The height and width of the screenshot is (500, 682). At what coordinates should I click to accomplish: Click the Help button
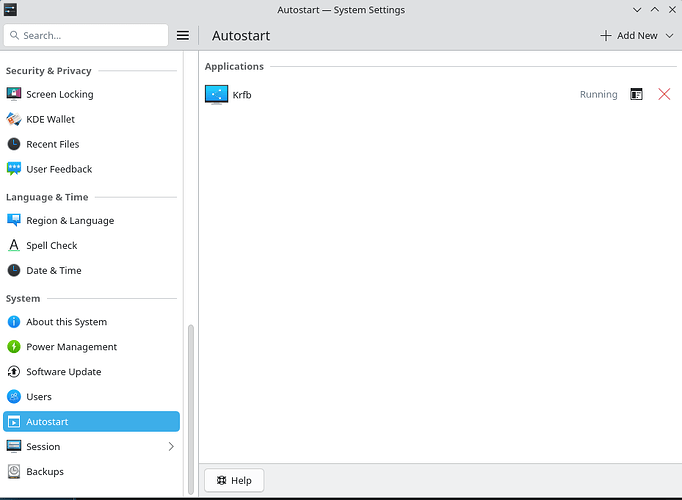234,480
